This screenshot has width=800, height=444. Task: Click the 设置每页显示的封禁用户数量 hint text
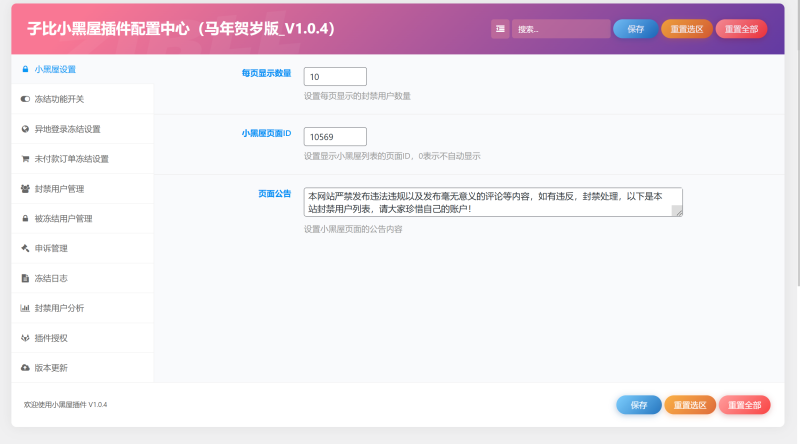tap(357, 96)
